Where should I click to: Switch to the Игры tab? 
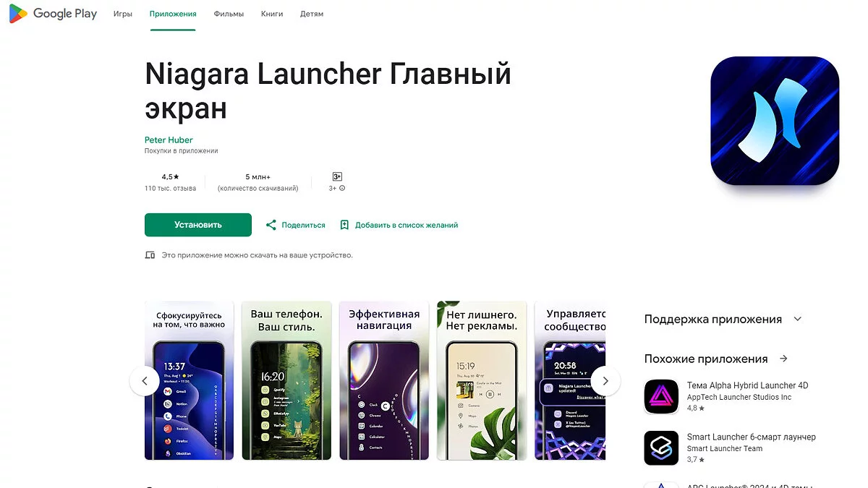tap(123, 14)
